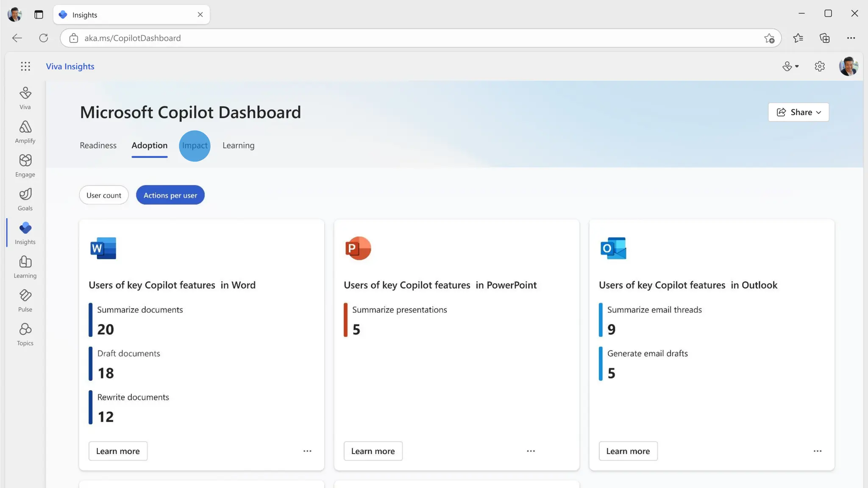Expand the Share dropdown
Screen dimensions: 868x488
[798, 112]
